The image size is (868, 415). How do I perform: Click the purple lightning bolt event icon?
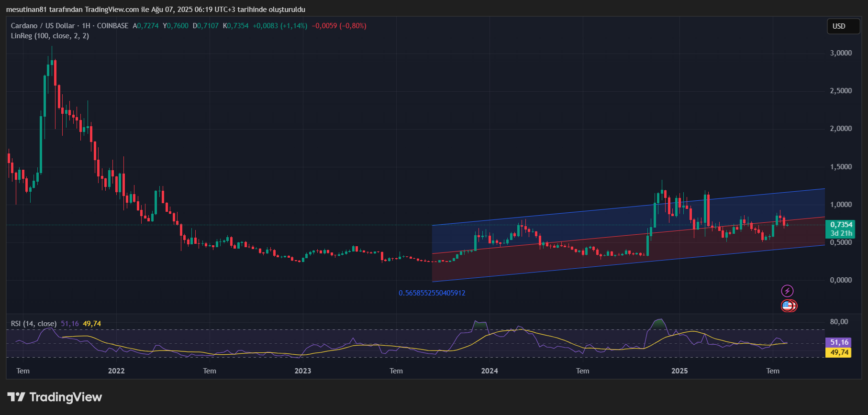787,291
